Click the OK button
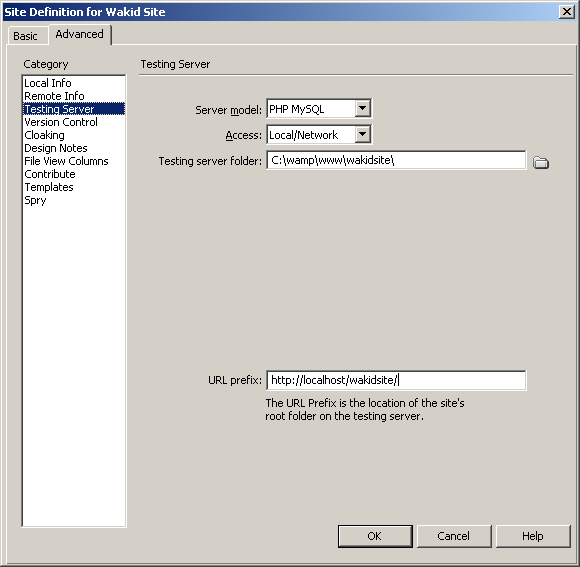This screenshot has height=567, width=580. coord(375,536)
